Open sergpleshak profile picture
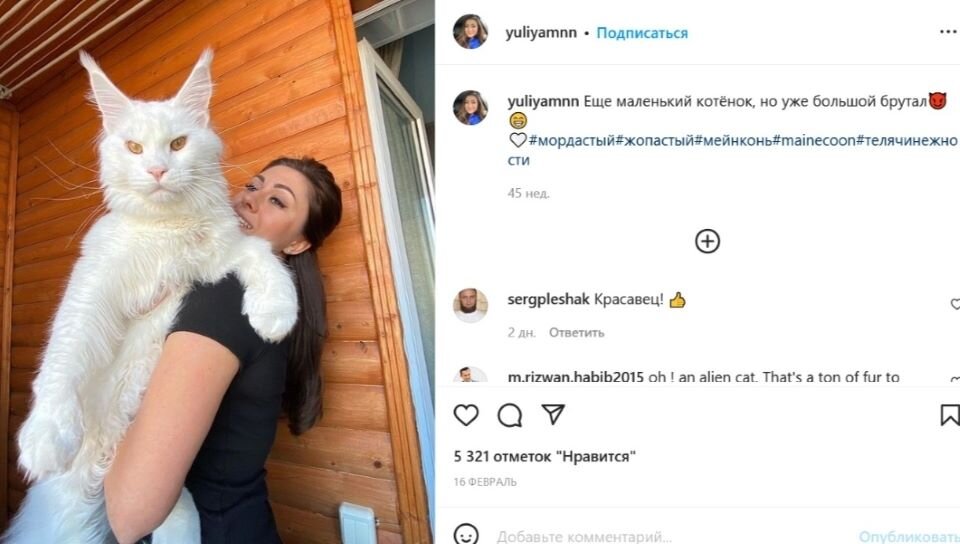Image resolution: width=960 pixels, height=544 pixels. coord(470,305)
